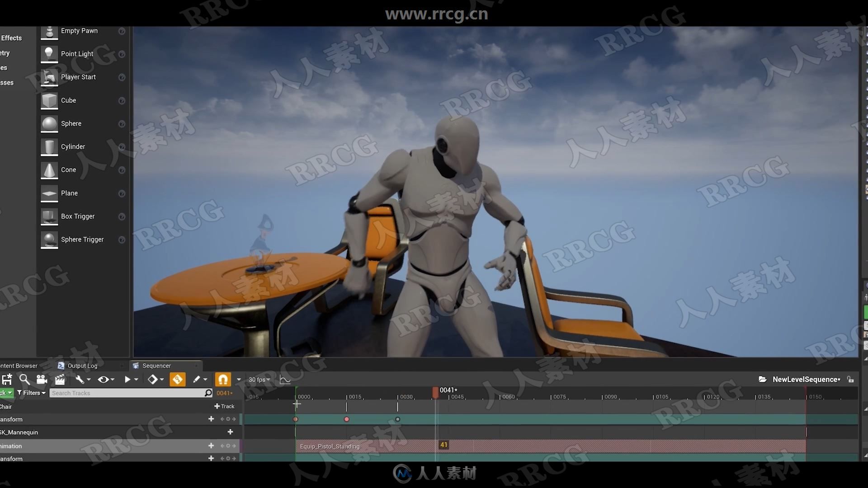868x488 pixels.
Task: Click the Camera capture icon
Action: tap(41, 380)
